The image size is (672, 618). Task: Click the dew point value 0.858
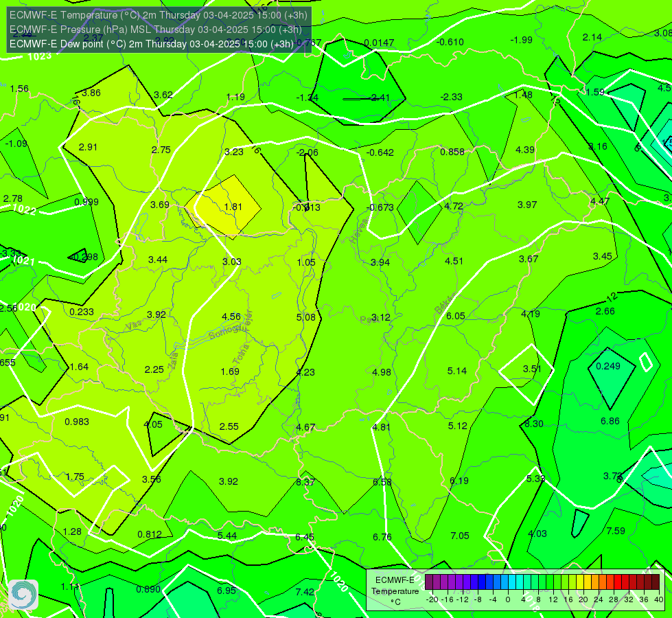(x=452, y=152)
